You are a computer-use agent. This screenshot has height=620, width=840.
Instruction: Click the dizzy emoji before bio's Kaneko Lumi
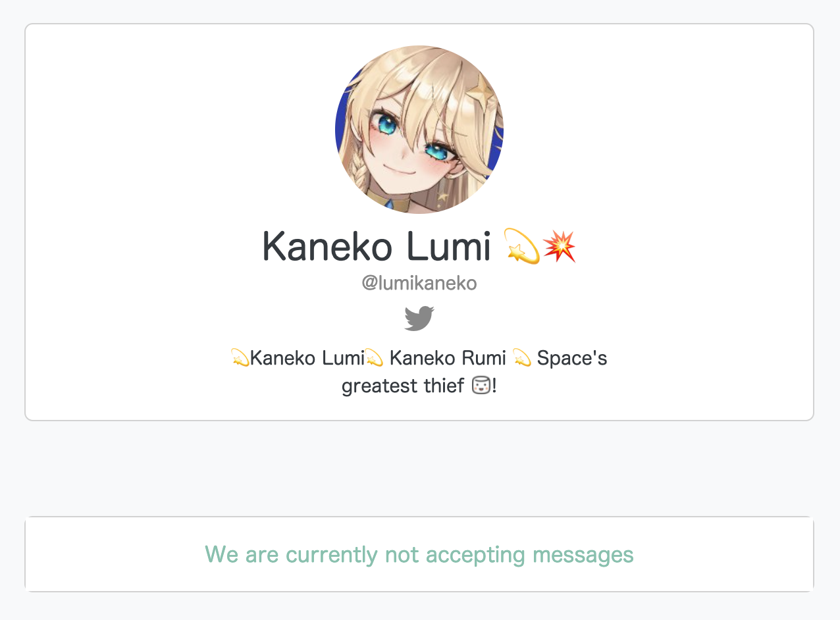[x=240, y=358]
